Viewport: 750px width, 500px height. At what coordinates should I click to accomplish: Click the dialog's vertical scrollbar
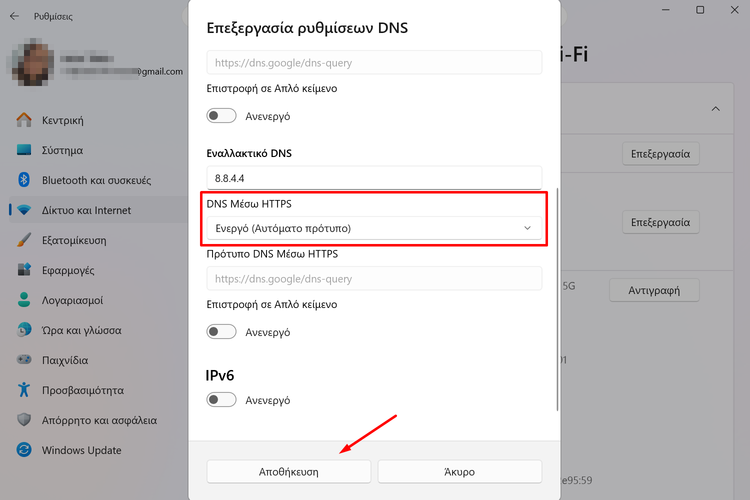[558, 300]
